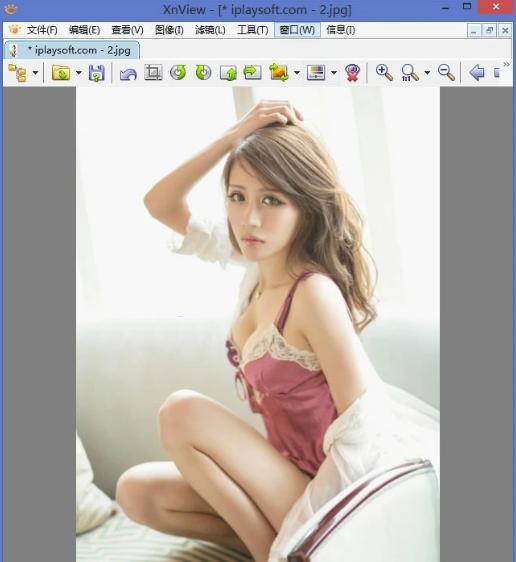Click the zoom out magnifier icon

pos(446,72)
